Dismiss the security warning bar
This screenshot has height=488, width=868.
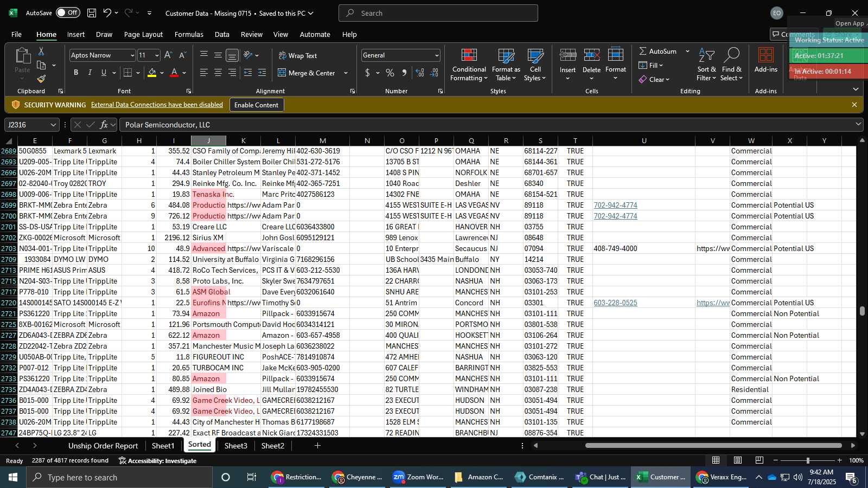pyautogui.click(x=854, y=105)
